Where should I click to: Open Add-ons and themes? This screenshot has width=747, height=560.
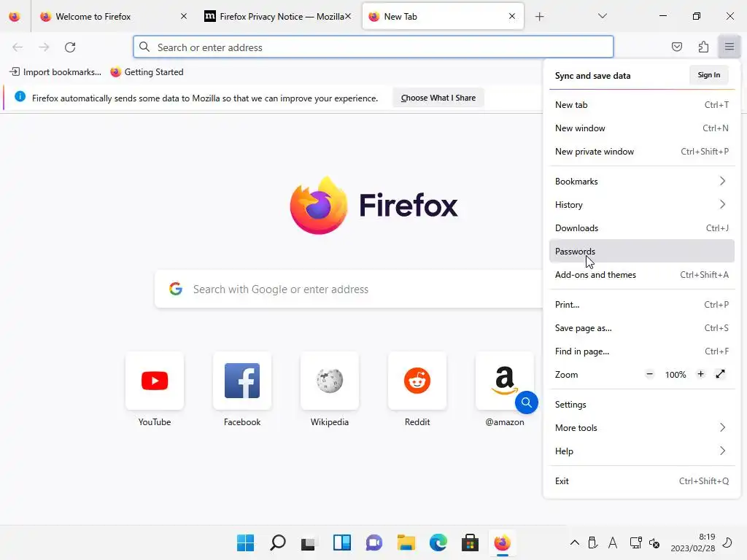pos(642,275)
